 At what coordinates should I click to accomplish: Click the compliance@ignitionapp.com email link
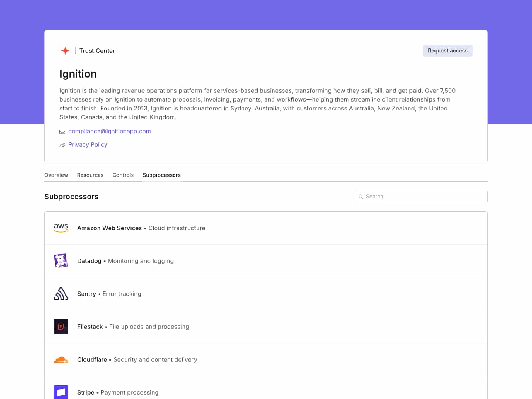109,131
